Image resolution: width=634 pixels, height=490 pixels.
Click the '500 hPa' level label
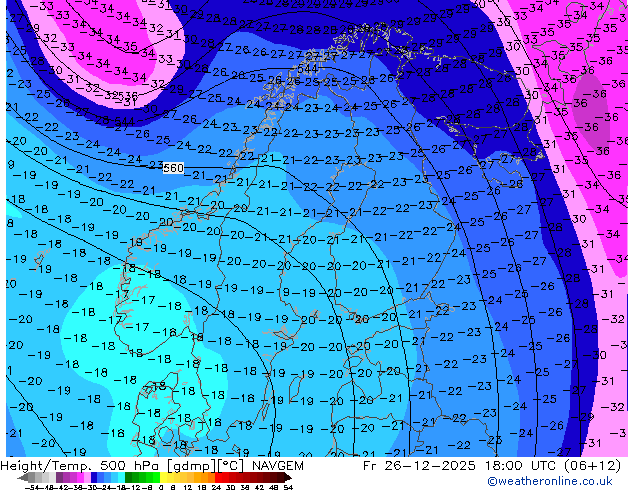tap(130, 466)
